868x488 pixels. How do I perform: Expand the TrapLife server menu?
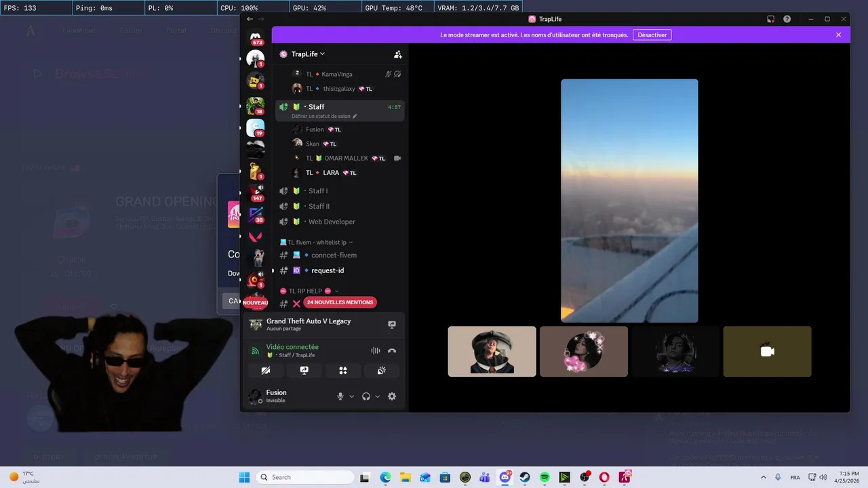[308, 54]
